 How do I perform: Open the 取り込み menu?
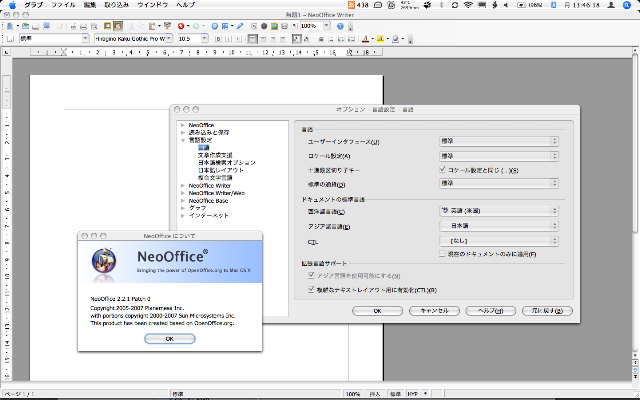pyautogui.click(x=116, y=5)
